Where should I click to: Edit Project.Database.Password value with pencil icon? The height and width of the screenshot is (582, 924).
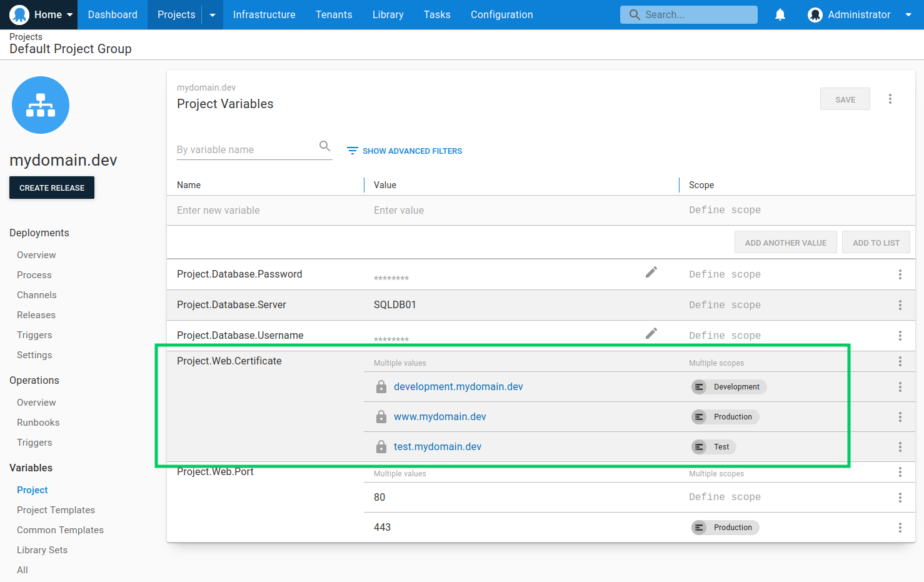coord(651,272)
